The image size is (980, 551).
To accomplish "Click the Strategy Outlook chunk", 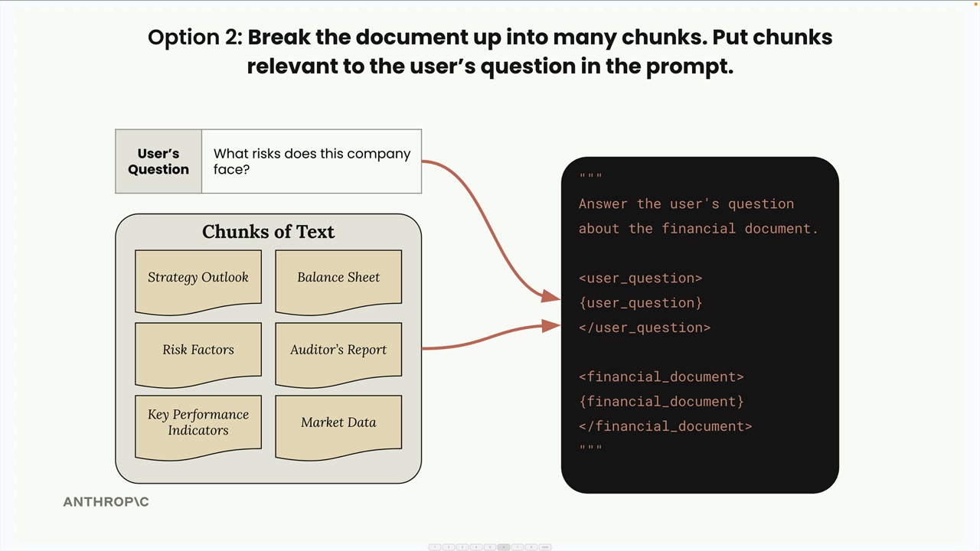I will coord(198,279).
